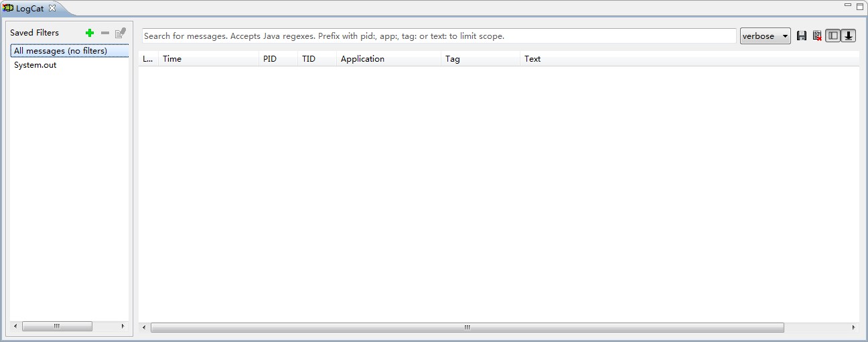Export log to text file
Viewport: 868px width, 342px height.
pos(802,36)
